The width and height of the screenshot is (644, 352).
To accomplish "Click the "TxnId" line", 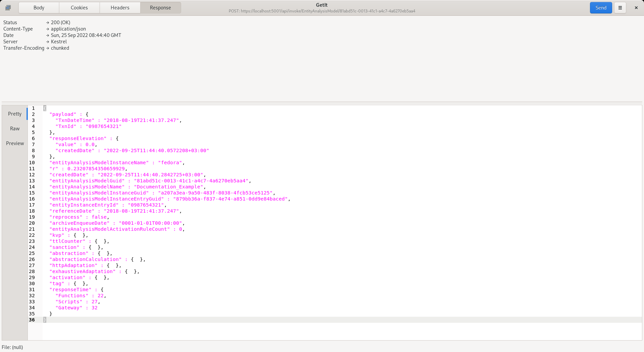I will (89, 126).
